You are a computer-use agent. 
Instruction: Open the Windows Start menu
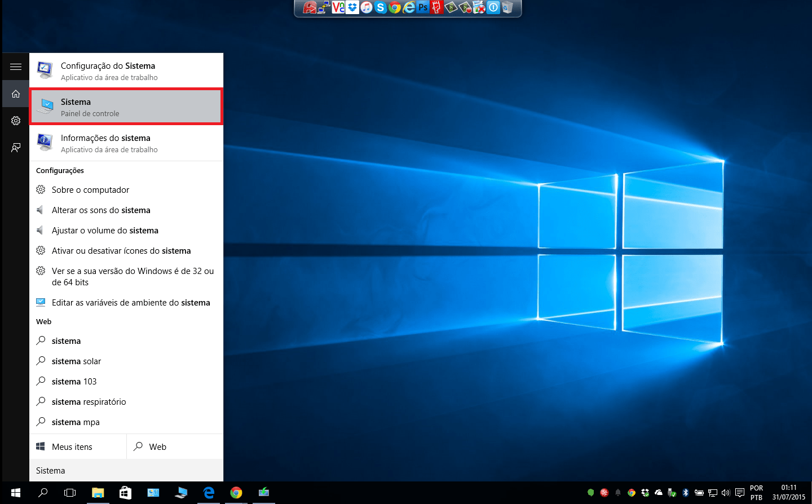click(16, 493)
